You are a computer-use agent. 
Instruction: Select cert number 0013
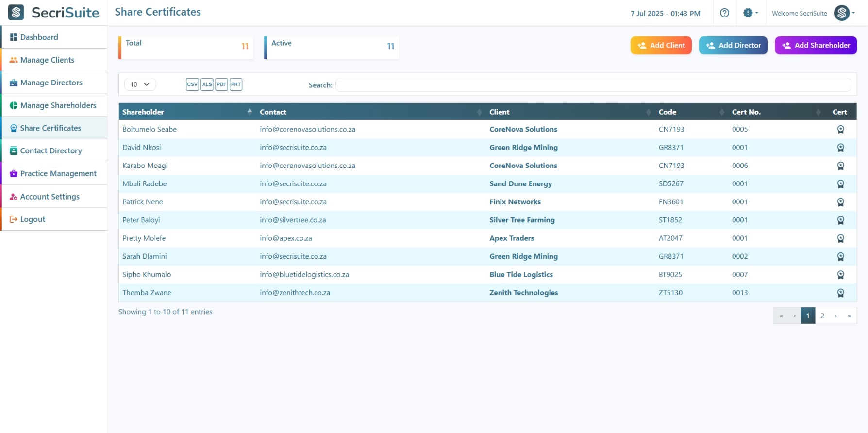tap(740, 293)
